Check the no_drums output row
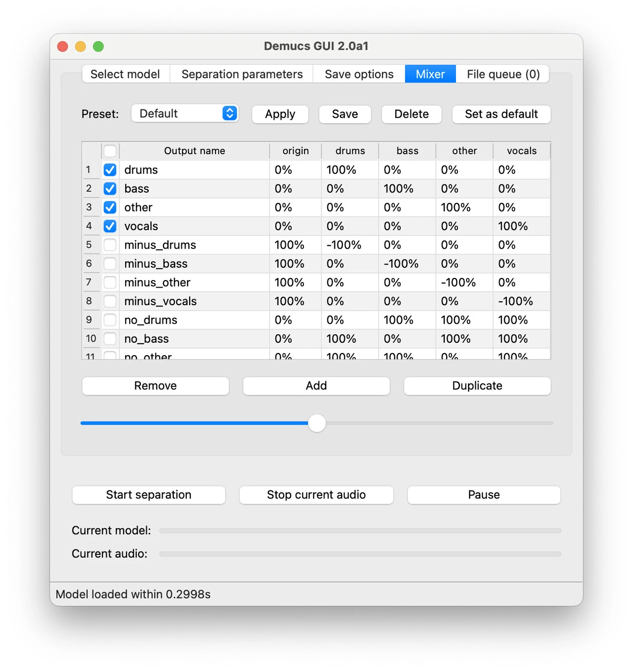This screenshot has height=672, width=633. [x=110, y=320]
